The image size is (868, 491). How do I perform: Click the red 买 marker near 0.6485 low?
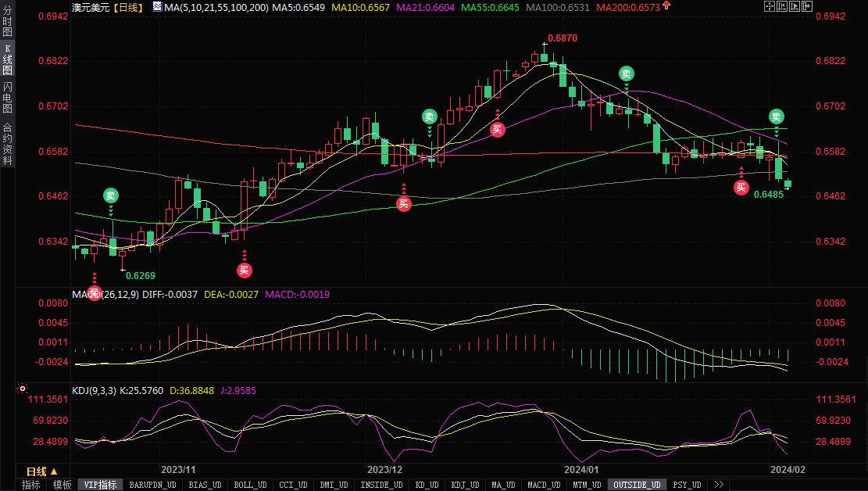[741, 187]
